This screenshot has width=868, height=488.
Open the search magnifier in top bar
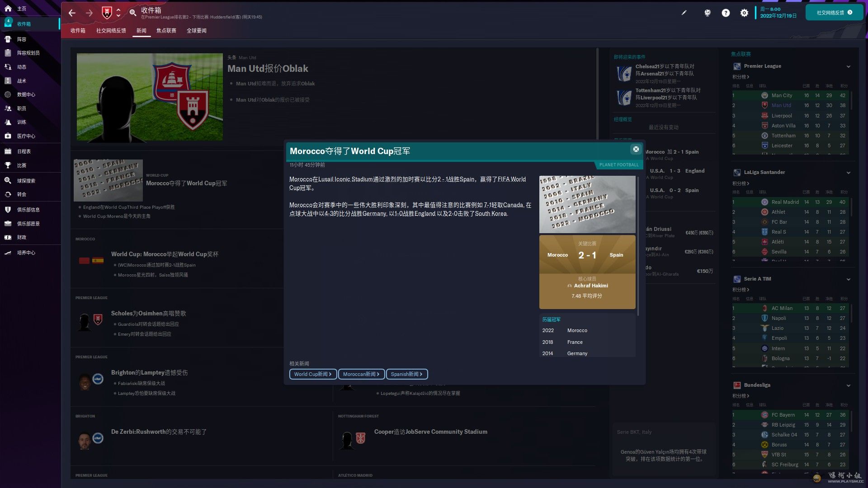[133, 13]
